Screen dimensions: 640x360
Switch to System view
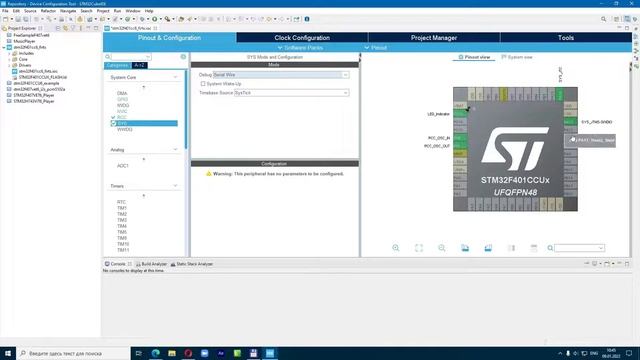pos(517,57)
